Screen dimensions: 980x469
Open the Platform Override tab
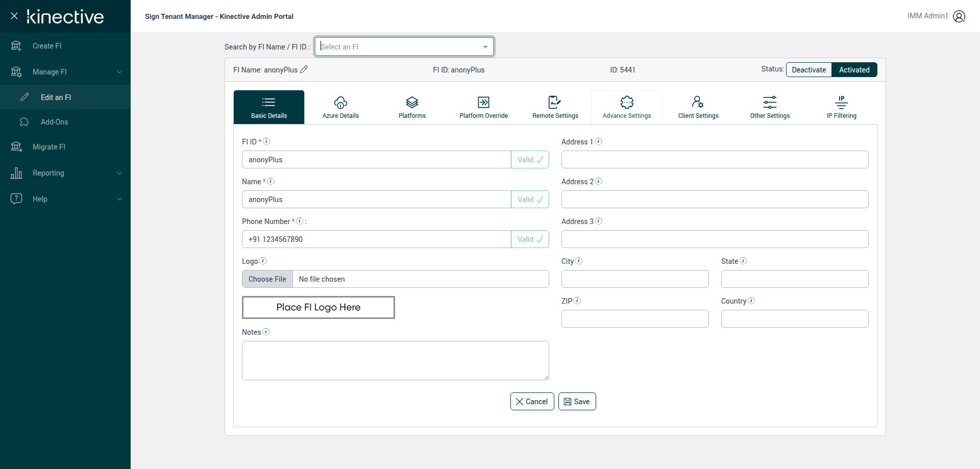tap(483, 107)
